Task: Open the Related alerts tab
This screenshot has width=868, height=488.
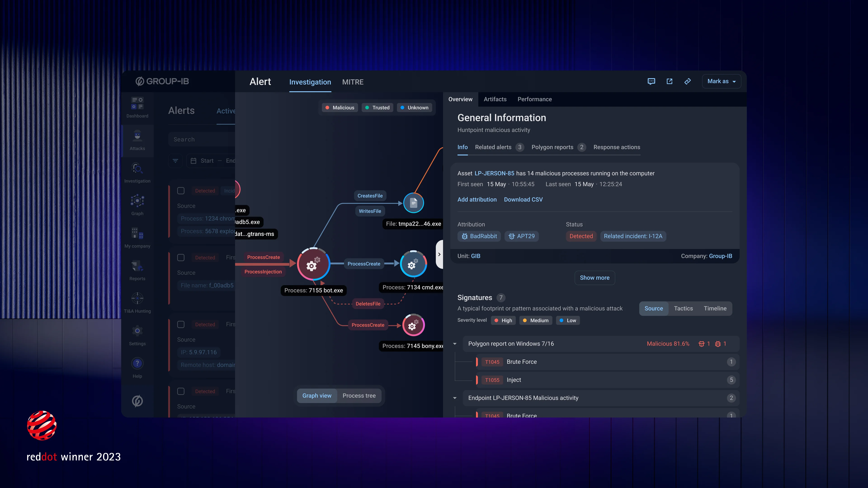Action: (x=499, y=147)
